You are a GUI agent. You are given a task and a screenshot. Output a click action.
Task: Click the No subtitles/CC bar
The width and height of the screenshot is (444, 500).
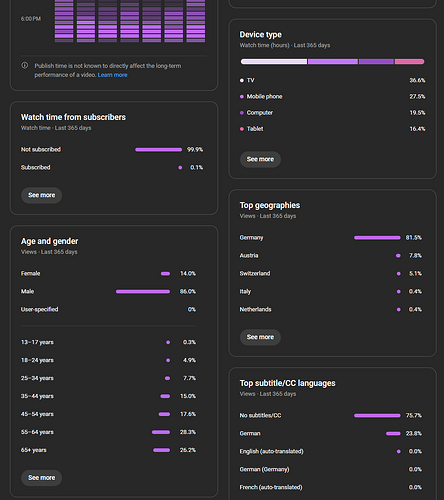(x=377, y=416)
